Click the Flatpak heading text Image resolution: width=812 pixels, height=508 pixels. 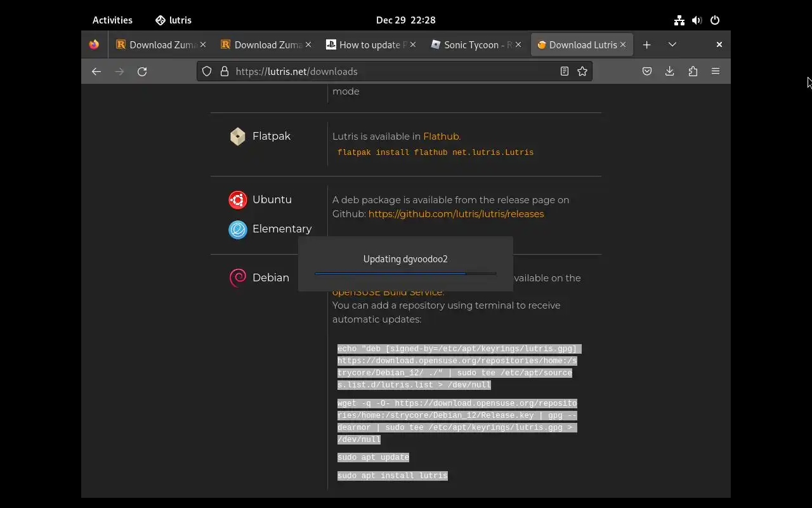[272, 136]
